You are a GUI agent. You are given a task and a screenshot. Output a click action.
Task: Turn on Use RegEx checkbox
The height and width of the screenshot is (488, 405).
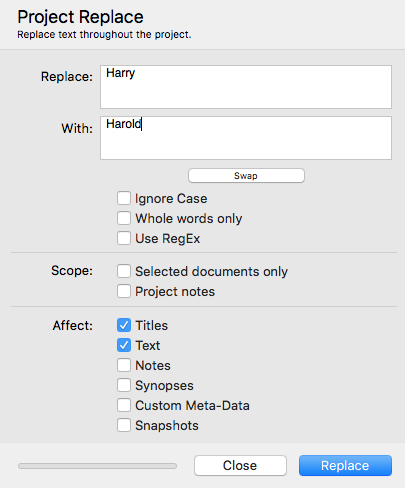click(x=124, y=238)
